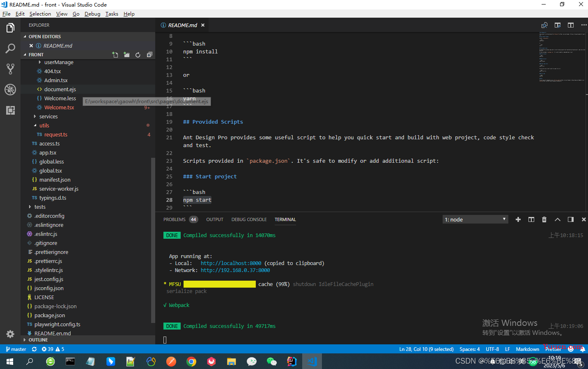Refresh the FRONT explorer tree
Viewport: 588px width, 369px height.
point(138,55)
